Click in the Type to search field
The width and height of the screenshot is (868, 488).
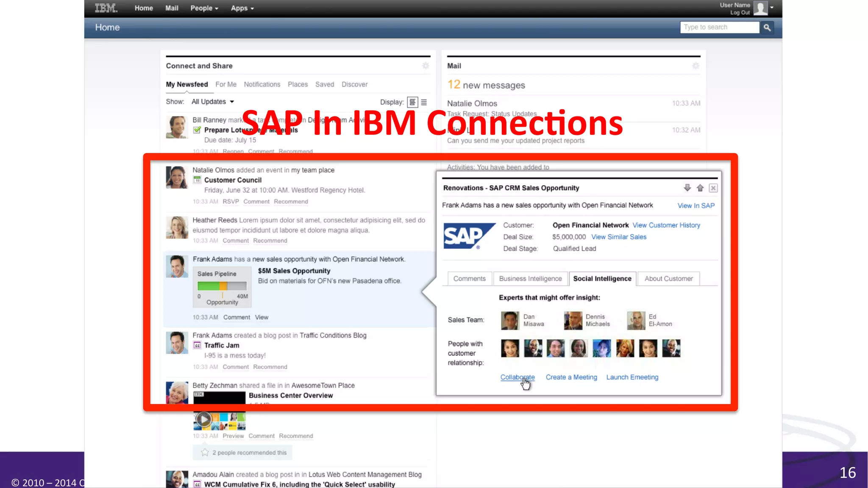click(x=720, y=27)
